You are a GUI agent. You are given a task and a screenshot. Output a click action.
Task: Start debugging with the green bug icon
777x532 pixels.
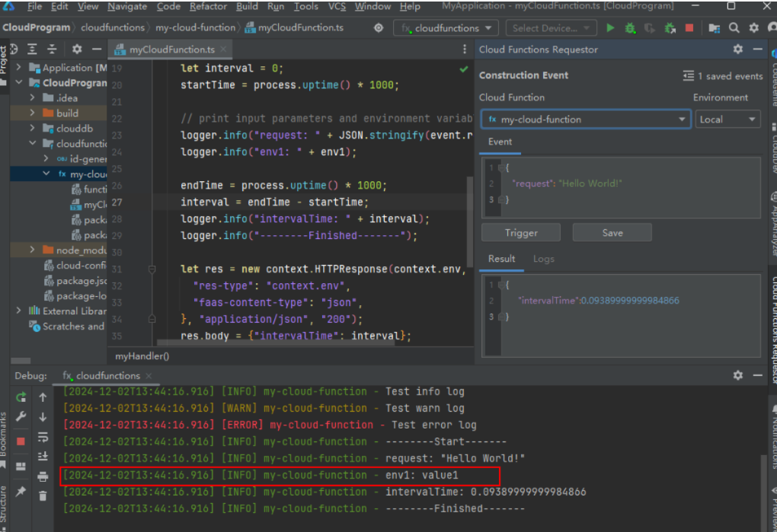pos(630,28)
